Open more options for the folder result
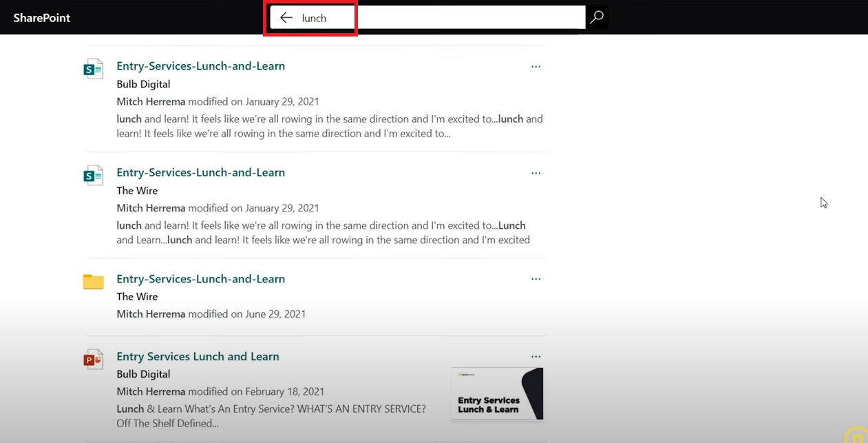The height and width of the screenshot is (443, 868). (x=536, y=279)
